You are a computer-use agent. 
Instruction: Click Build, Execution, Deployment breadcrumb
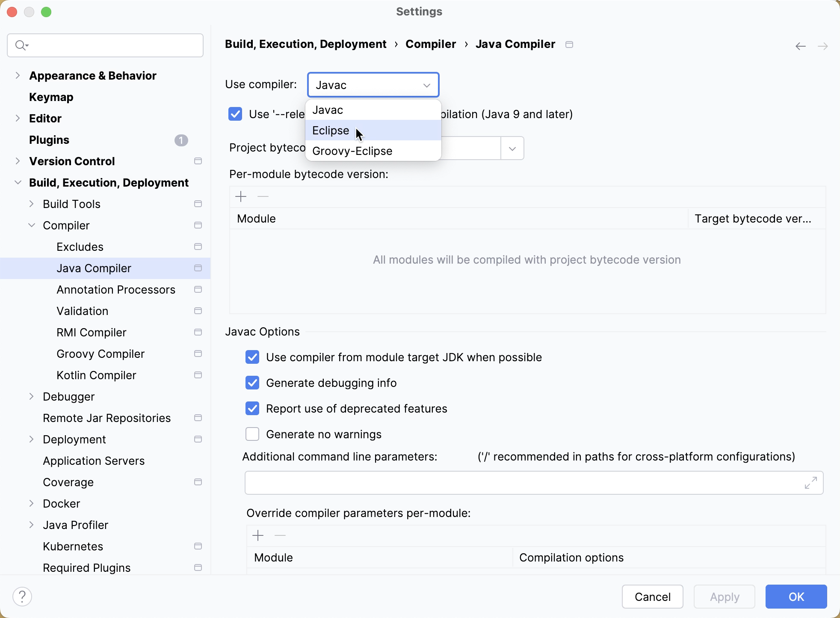pyautogui.click(x=306, y=44)
